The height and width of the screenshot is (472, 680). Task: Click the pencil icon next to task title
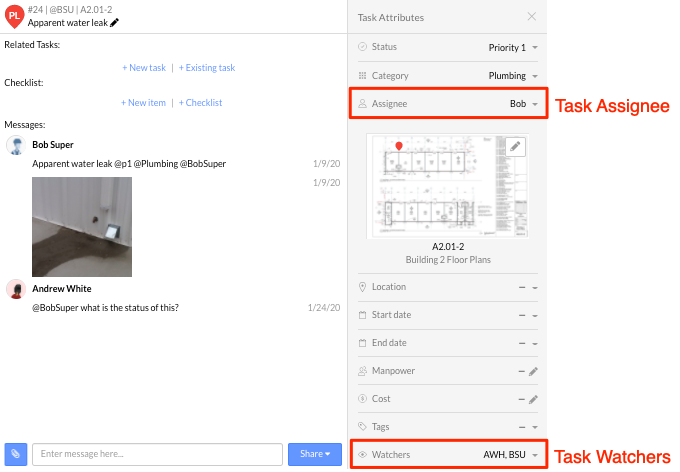(x=115, y=23)
